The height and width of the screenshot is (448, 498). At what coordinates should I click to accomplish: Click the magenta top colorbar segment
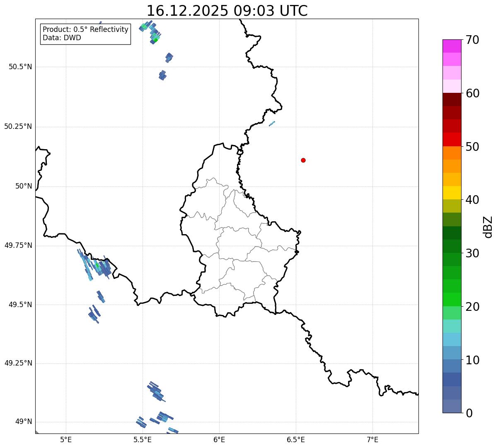click(x=452, y=46)
